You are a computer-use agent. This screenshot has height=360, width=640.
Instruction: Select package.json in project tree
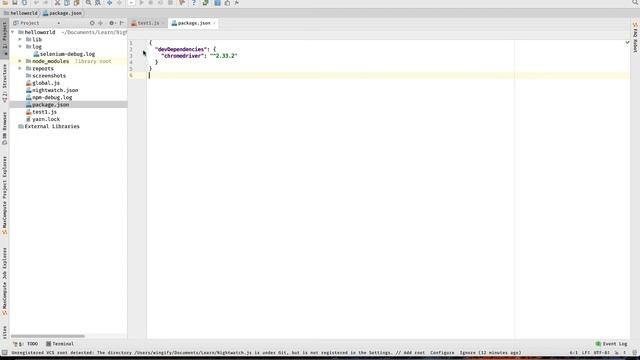click(47, 105)
